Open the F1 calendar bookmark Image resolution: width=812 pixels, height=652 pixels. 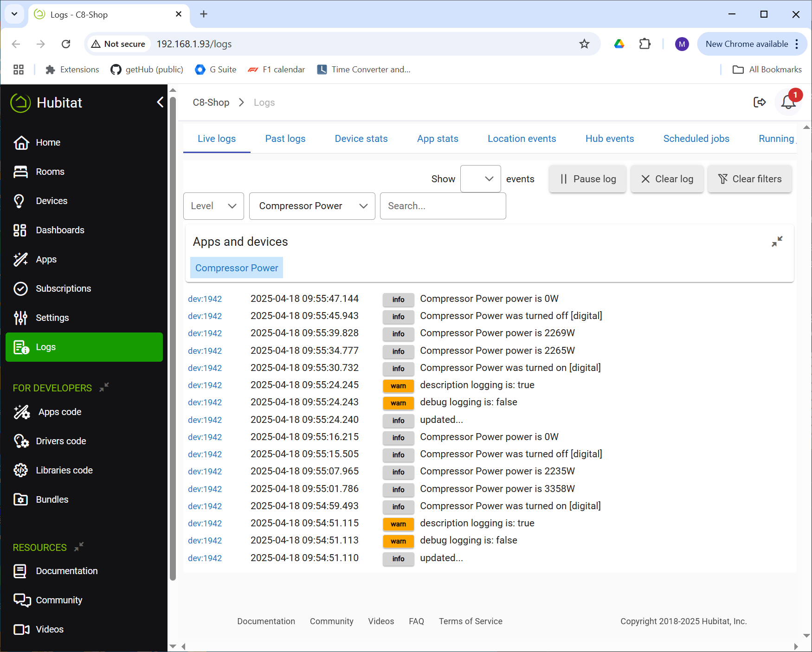(x=276, y=70)
